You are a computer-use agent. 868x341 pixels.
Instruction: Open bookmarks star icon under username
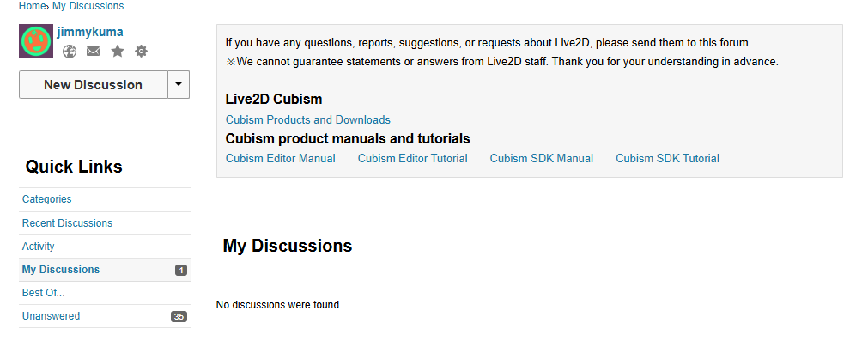(118, 52)
